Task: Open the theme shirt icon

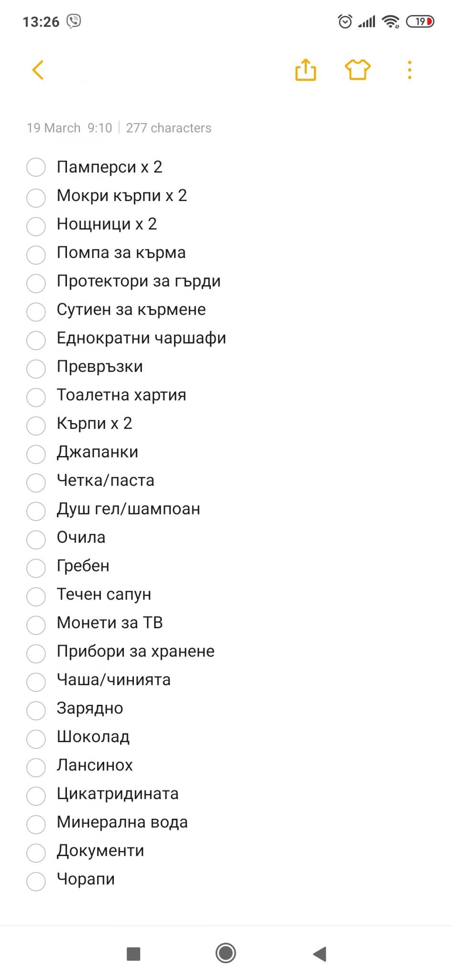Action: 358,70
